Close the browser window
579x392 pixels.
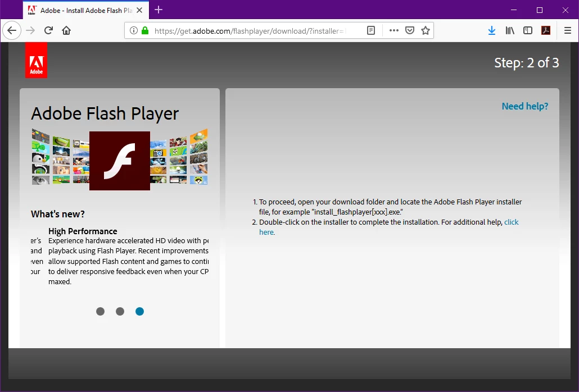(x=566, y=10)
